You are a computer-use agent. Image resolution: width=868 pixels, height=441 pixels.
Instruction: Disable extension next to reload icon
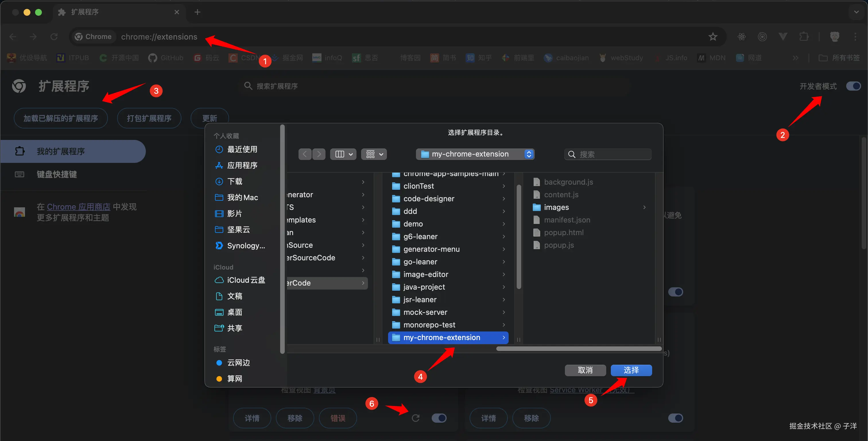(x=439, y=418)
